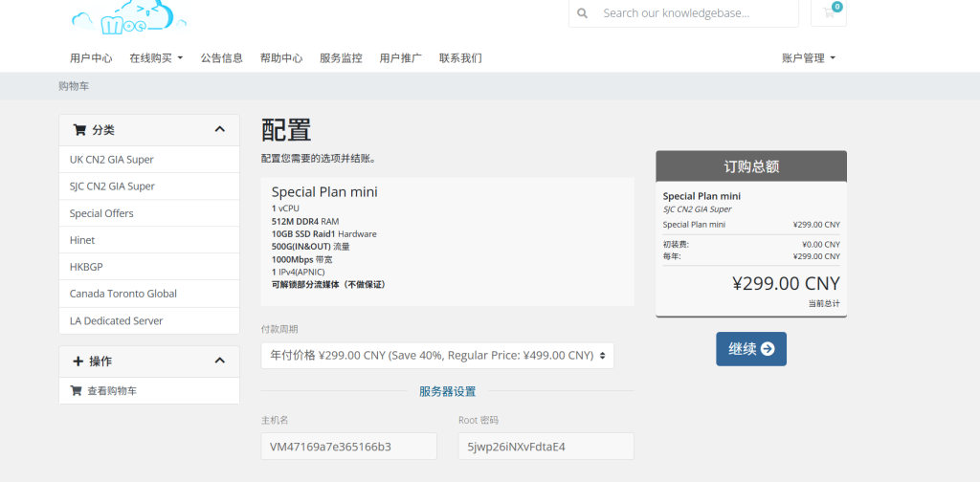The image size is (980, 482).
Task: Click the Root 密码 password field
Action: pyautogui.click(x=546, y=447)
